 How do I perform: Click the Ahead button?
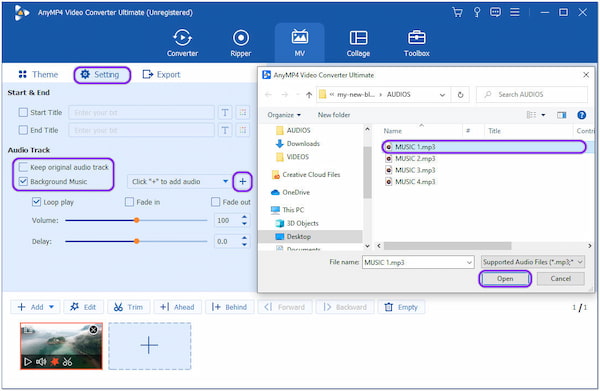[x=177, y=307]
